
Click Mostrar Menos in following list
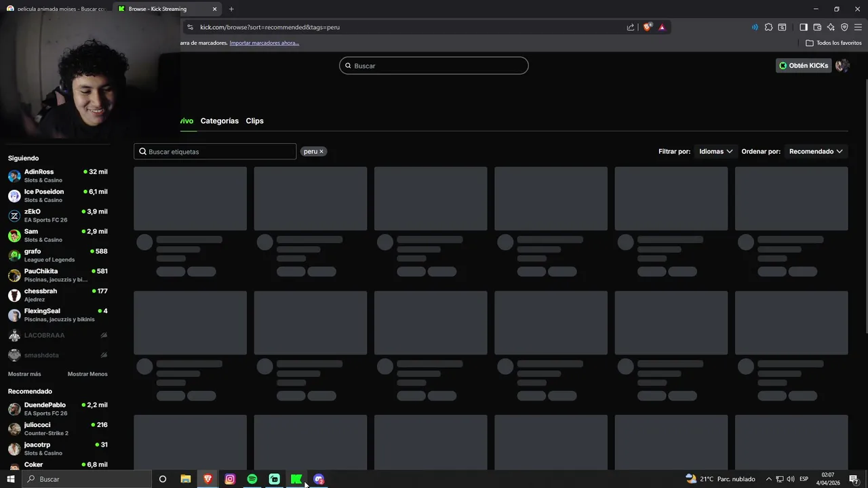click(87, 374)
